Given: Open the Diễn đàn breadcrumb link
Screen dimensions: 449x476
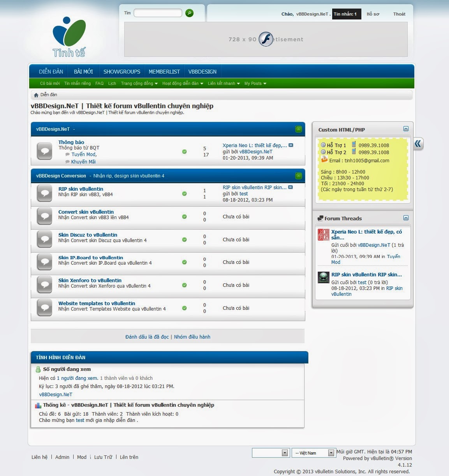Looking at the screenshot, I should 49,95.
